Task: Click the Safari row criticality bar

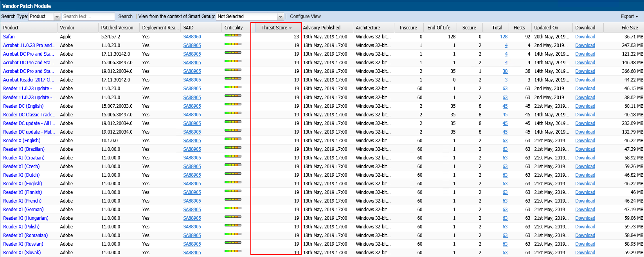Action: coord(233,35)
